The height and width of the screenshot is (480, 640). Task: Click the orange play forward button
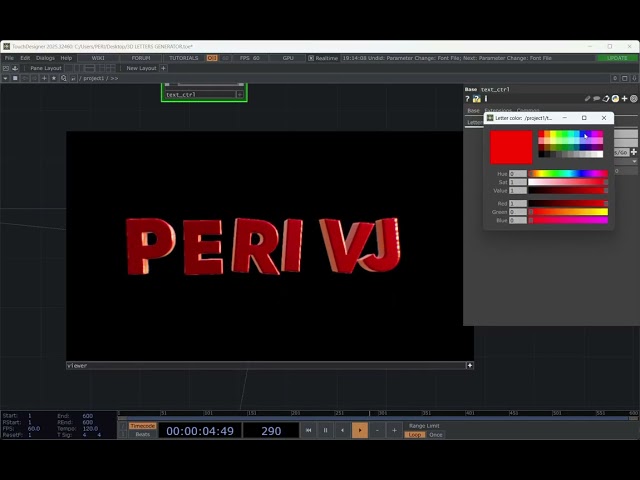pyautogui.click(x=360, y=430)
